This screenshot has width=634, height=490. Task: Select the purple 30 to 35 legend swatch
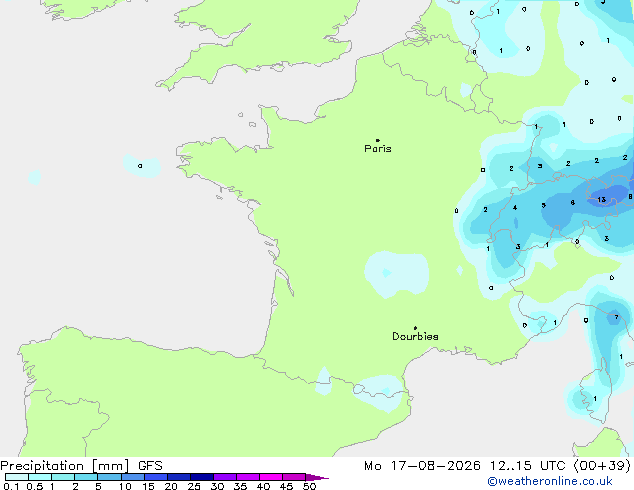click(x=225, y=477)
